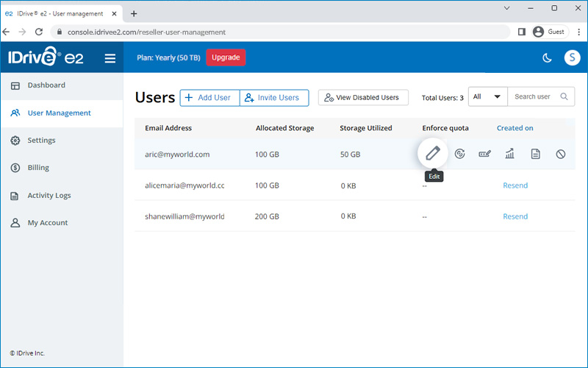Image resolution: width=588 pixels, height=368 pixels.
Task: Click the disable user circle-slash icon
Action: click(x=560, y=154)
